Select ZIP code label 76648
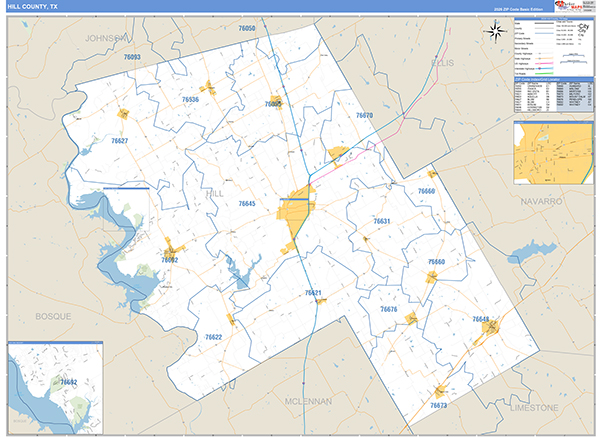The width and height of the screenshot is (600, 437). (481, 319)
